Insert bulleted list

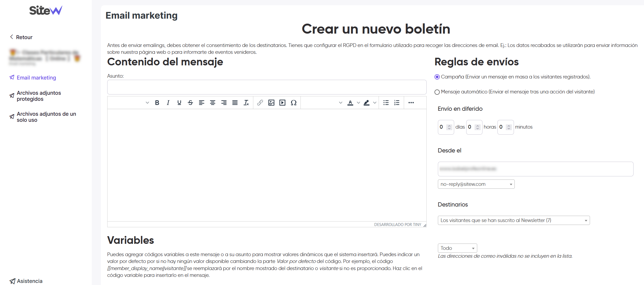(386, 103)
